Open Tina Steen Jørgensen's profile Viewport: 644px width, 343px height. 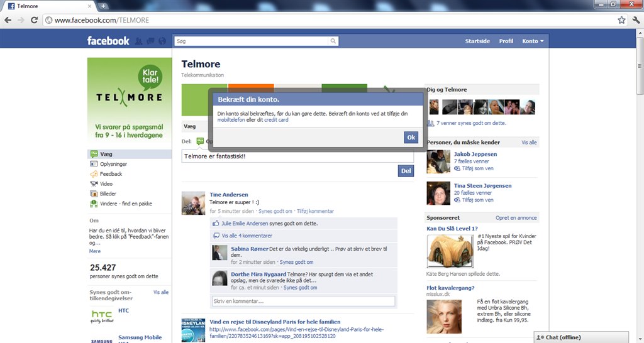pyautogui.click(x=482, y=185)
